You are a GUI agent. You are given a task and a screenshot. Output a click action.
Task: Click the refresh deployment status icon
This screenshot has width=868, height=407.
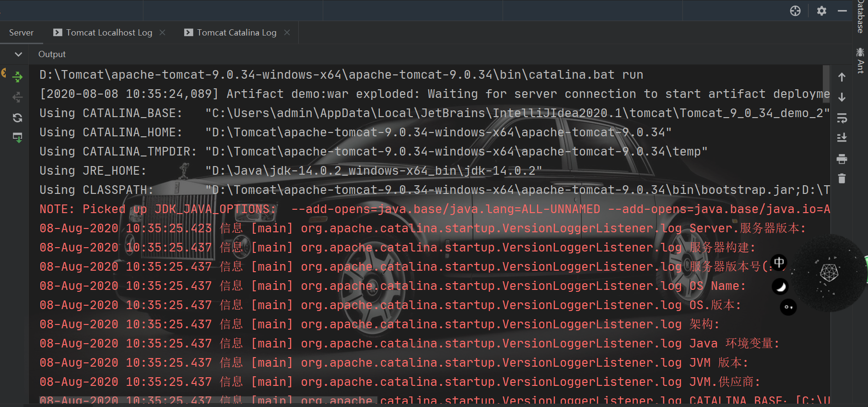[x=18, y=118]
